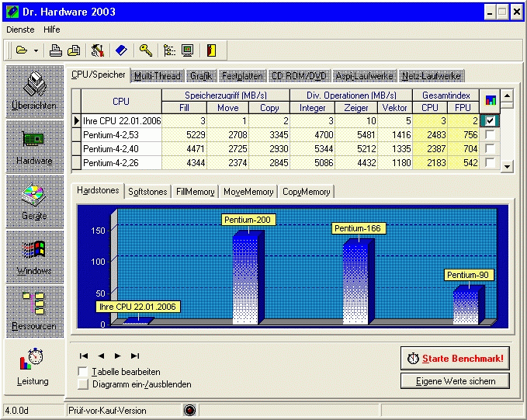
Task: Select the CPU/Speicher tab
Action: click(x=99, y=75)
